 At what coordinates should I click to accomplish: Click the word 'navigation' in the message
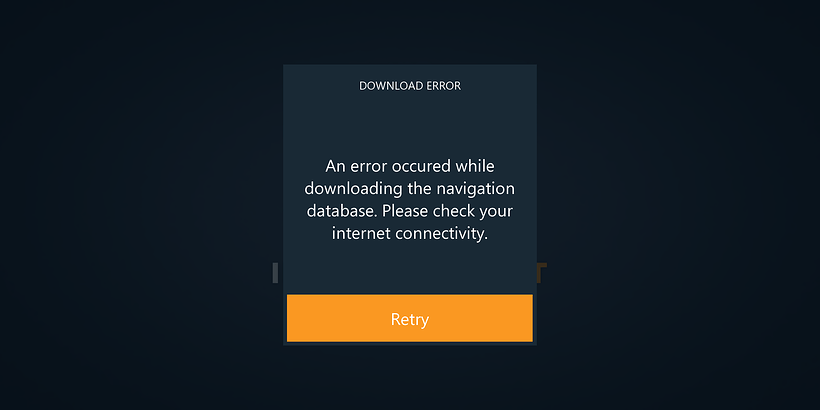475,190
